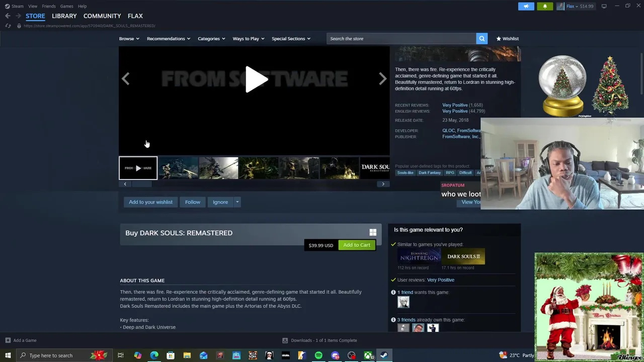Open the Friends menu

click(49, 6)
